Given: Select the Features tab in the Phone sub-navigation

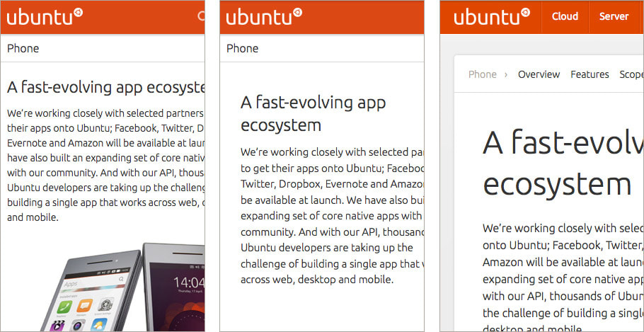Looking at the screenshot, I should pyautogui.click(x=590, y=74).
